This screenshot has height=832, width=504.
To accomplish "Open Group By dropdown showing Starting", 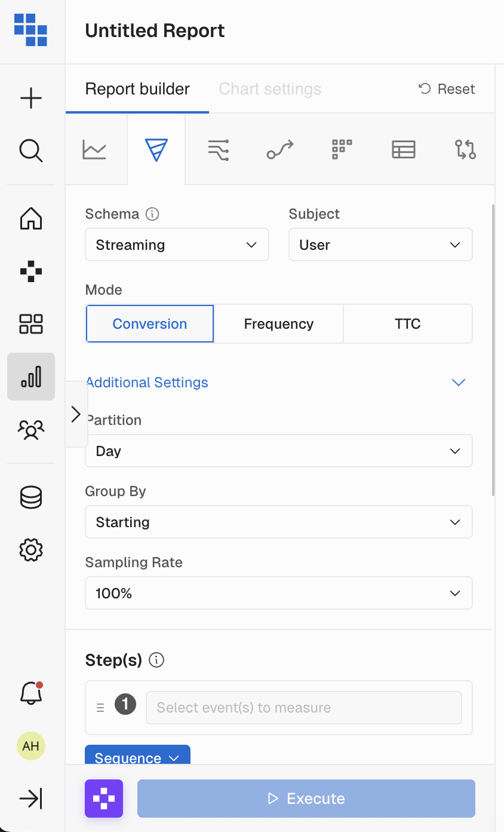I will [x=279, y=522].
